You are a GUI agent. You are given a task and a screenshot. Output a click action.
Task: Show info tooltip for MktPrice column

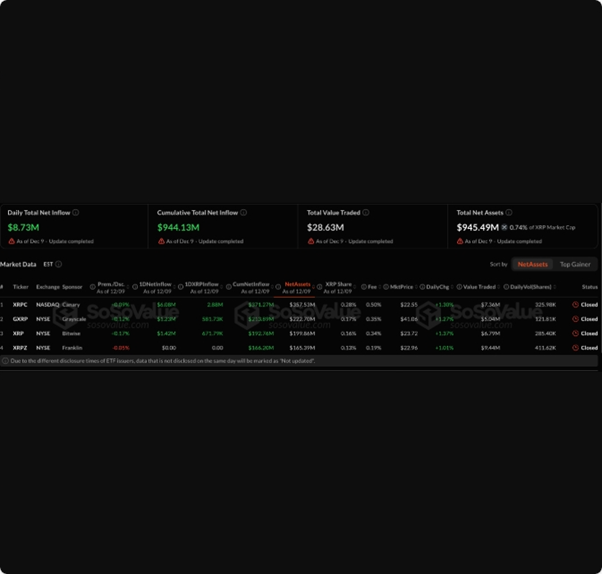[x=386, y=287]
